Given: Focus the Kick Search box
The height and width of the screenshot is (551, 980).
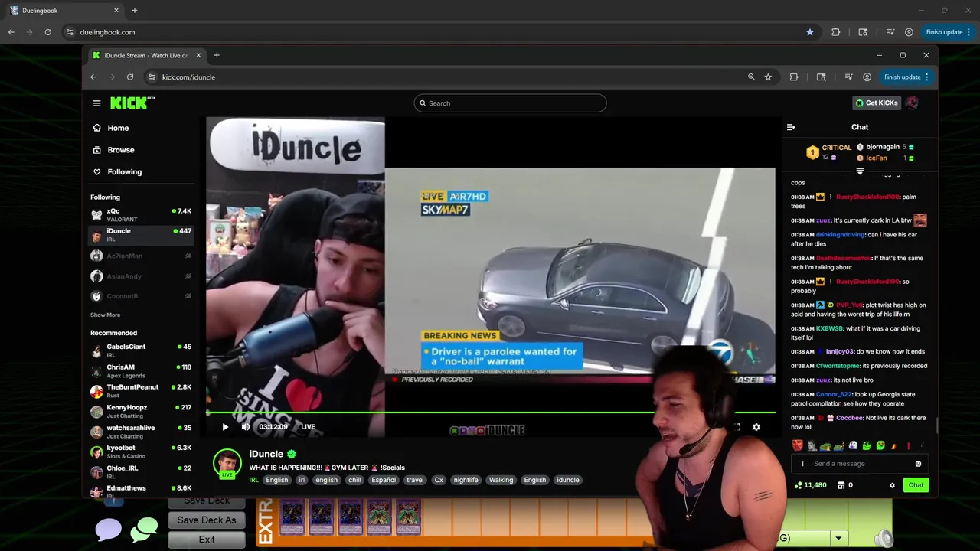Looking at the screenshot, I should 510,103.
